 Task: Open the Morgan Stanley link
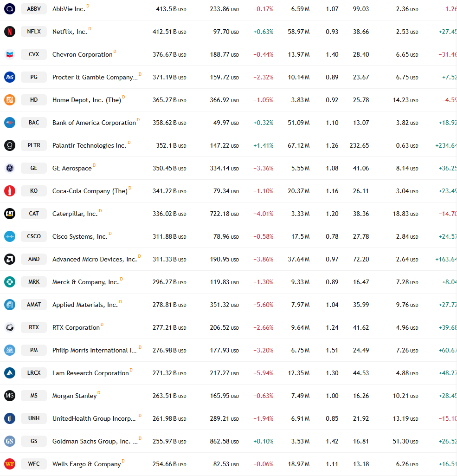pos(74,396)
